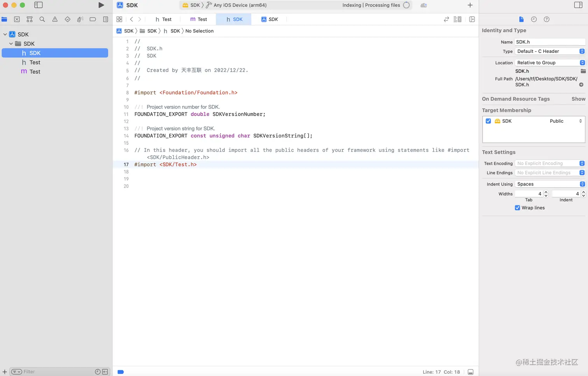Toggle the navigator sidebar
The height and width of the screenshot is (376, 588).
tap(38, 5)
